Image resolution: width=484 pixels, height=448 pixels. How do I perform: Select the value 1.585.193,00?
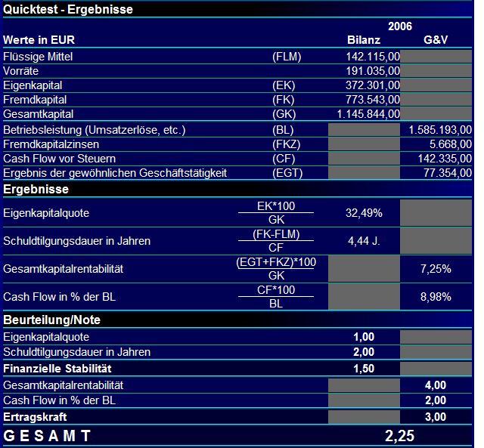440,130
